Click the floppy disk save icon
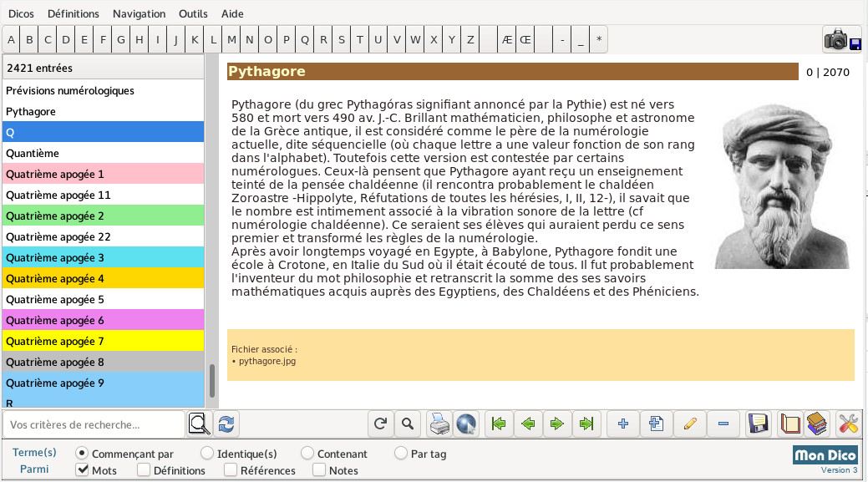Screen dimensions: 868x482 758,424
